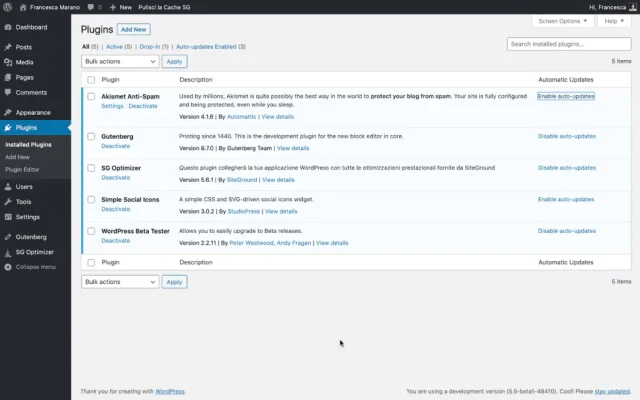Click the Search installed plugins field

pyautogui.click(x=568, y=44)
